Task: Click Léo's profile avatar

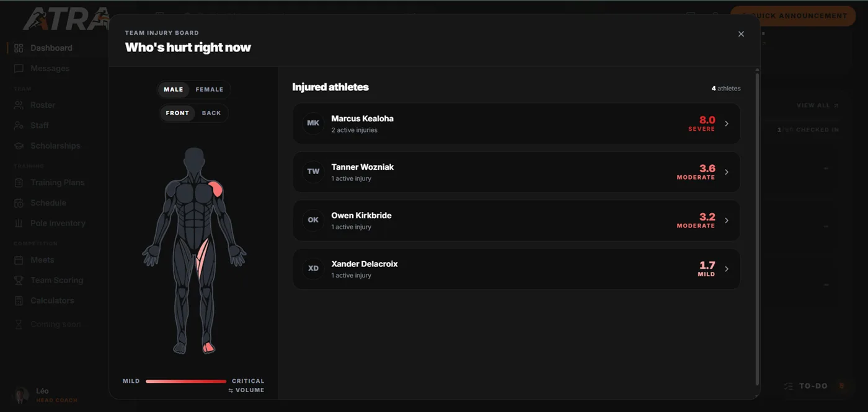Action: (22, 395)
